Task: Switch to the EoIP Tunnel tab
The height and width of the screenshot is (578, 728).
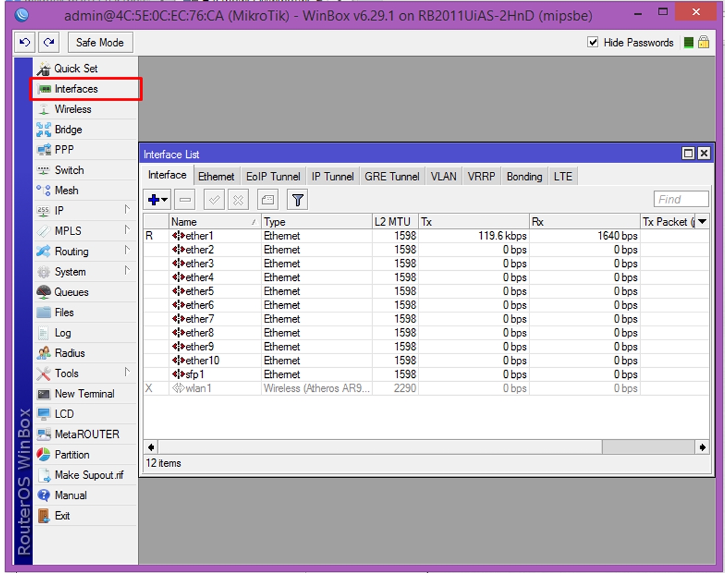Action: click(x=273, y=176)
